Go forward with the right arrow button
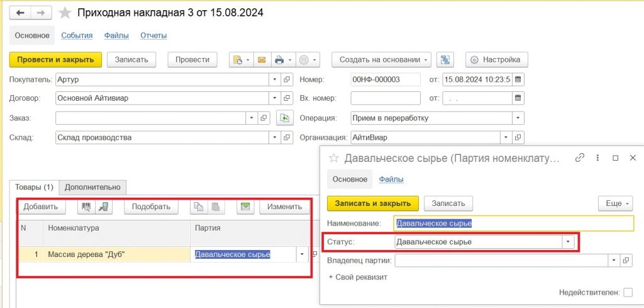This screenshot has height=308, width=644. pyautogui.click(x=40, y=13)
